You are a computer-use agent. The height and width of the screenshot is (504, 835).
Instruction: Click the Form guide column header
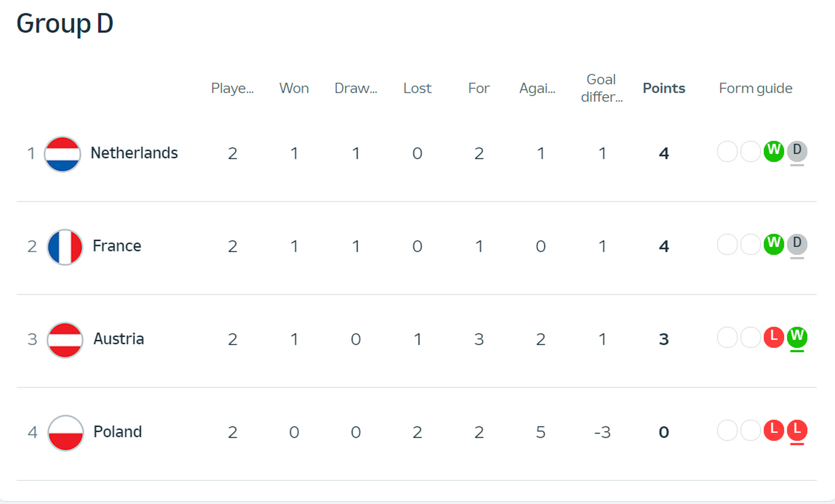[755, 89]
